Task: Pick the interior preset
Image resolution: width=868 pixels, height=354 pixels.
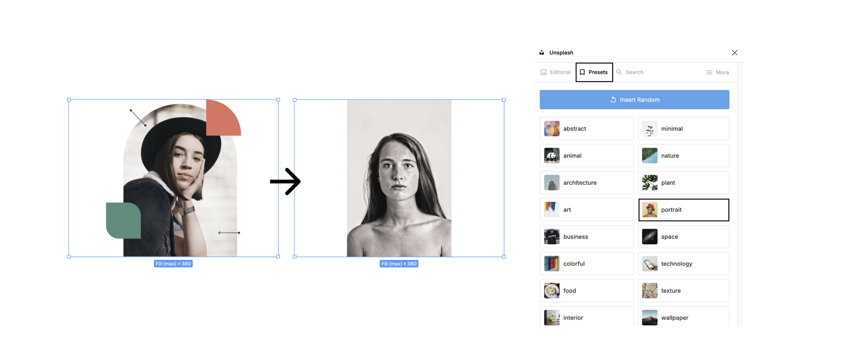Action: pos(587,317)
